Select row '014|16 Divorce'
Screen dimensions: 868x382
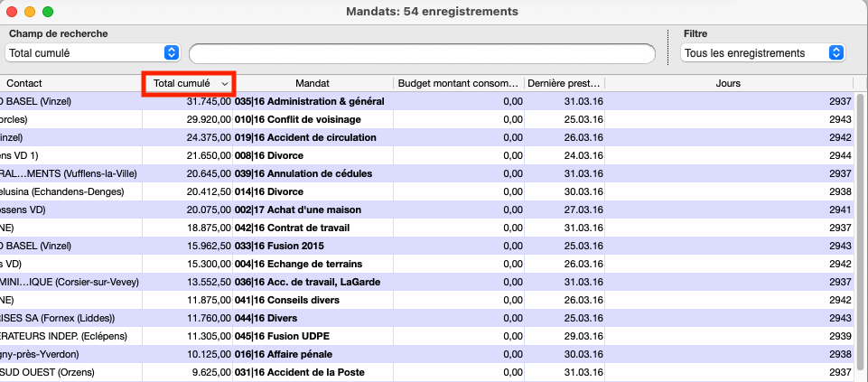(x=427, y=191)
